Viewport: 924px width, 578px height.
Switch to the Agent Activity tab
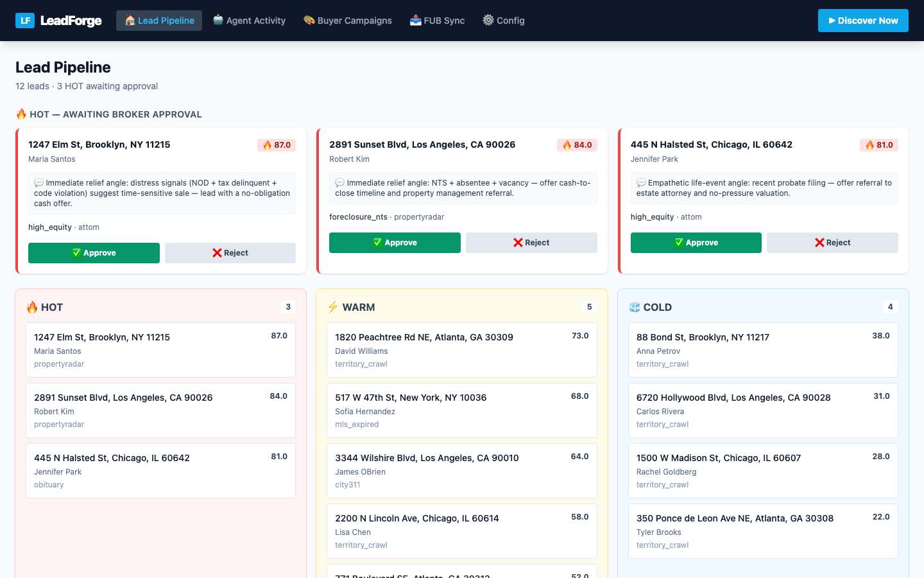[x=249, y=21]
